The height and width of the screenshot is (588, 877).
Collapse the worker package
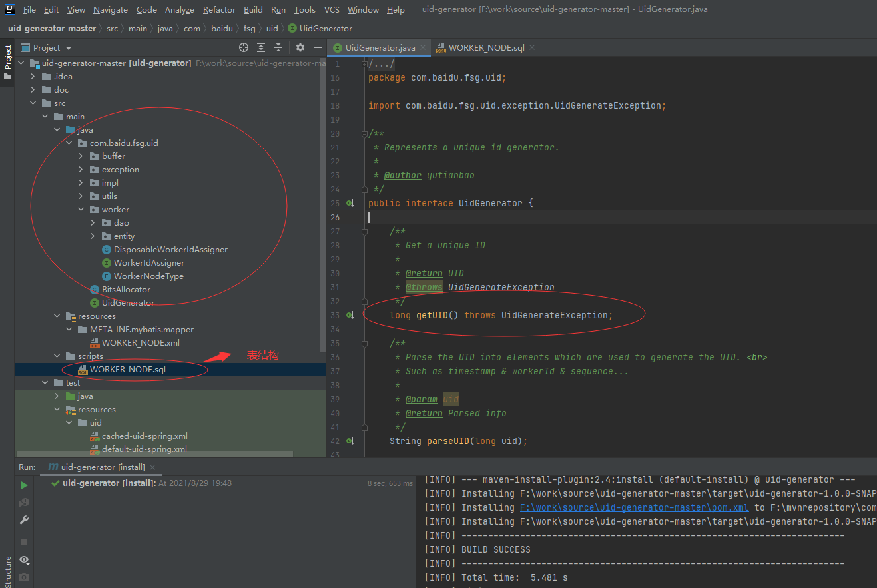coord(81,210)
